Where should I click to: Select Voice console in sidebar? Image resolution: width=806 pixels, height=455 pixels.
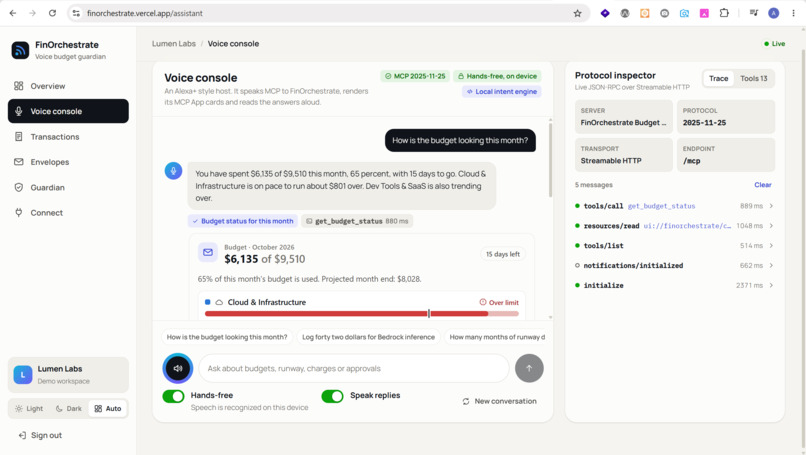point(68,111)
